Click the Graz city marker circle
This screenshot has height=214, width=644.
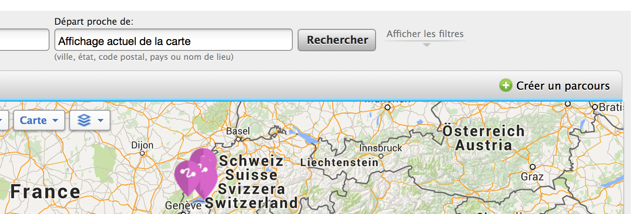point(533,167)
